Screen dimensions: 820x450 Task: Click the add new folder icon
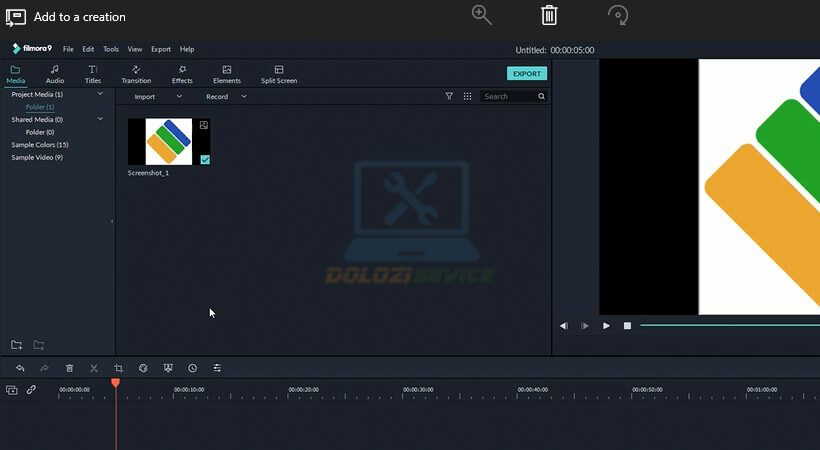(16, 345)
